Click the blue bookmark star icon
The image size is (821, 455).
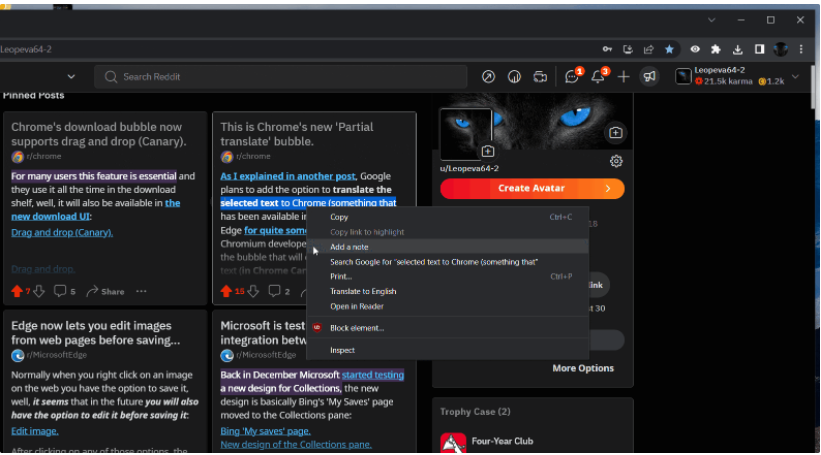[x=669, y=49]
